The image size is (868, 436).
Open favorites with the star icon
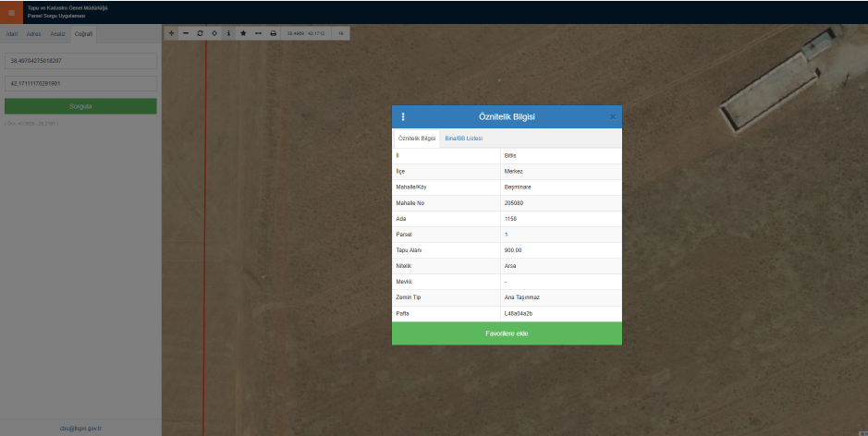click(243, 33)
